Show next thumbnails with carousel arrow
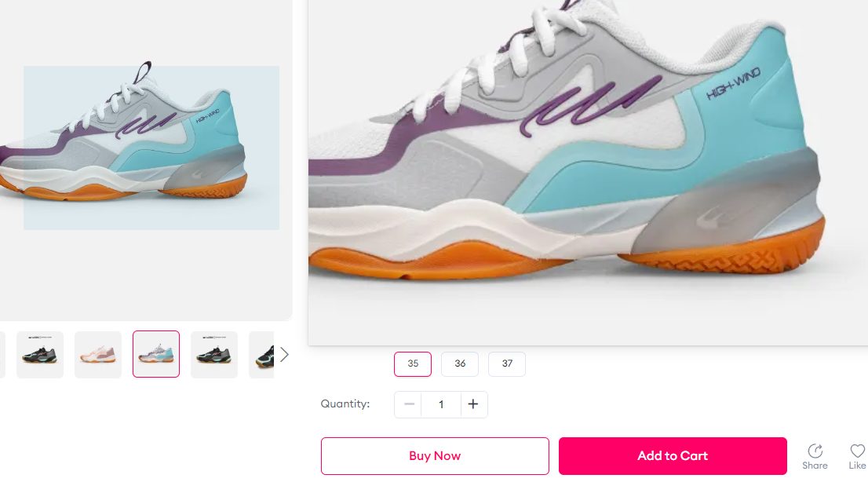This screenshot has height=482, width=868. 284,355
